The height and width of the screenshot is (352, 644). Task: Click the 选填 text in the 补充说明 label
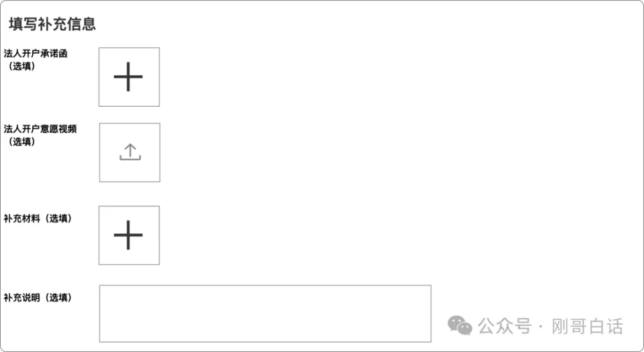coord(58,298)
